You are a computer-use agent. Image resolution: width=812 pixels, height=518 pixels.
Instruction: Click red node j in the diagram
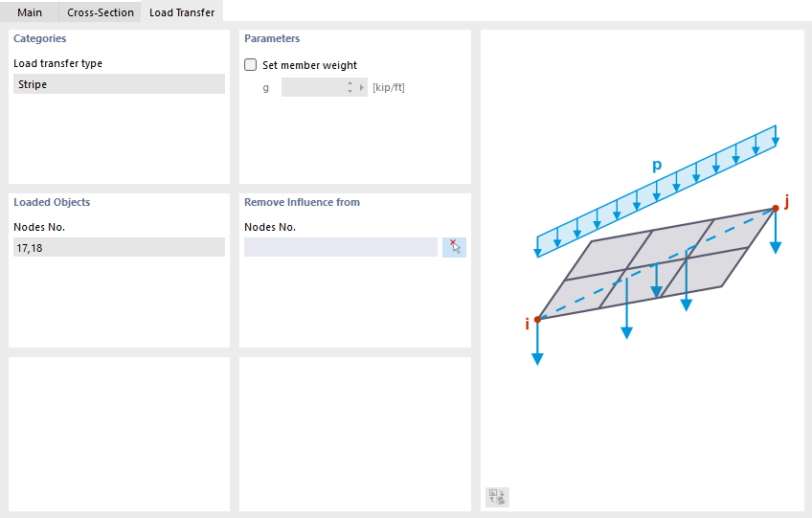click(x=775, y=208)
